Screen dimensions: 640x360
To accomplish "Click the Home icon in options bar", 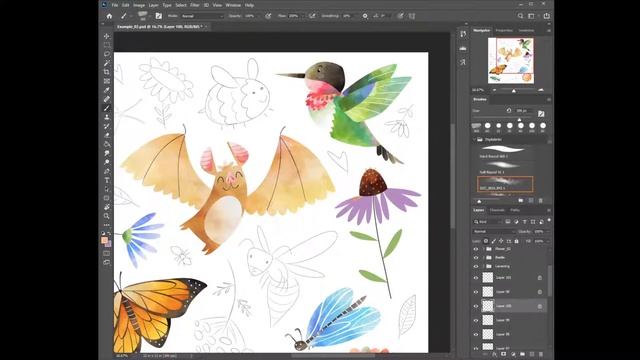I will pos(109,16).
